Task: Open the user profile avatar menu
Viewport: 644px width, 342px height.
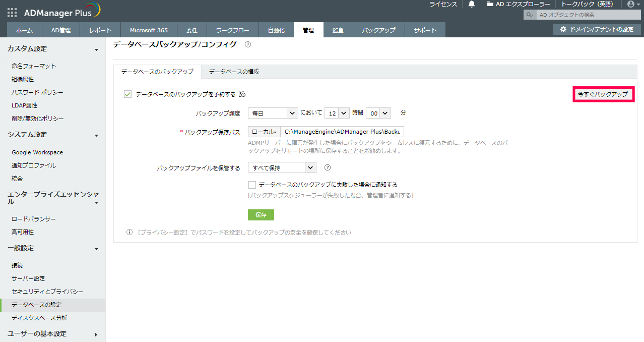Action: click(630, 4)
